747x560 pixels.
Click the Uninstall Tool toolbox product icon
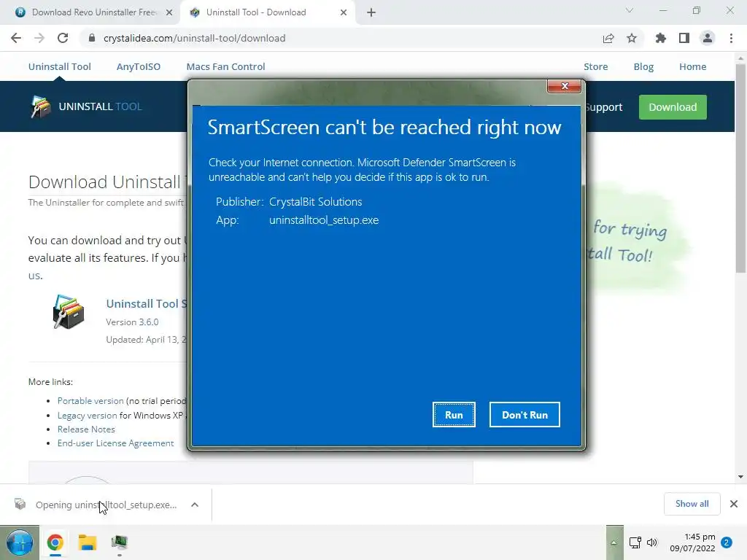click(x=68, y=311)
